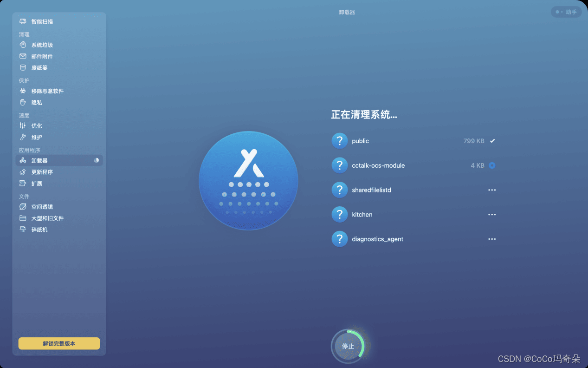
Task: Click the pending dots for diagnostics_agent
Action: [x=492, y=239]
